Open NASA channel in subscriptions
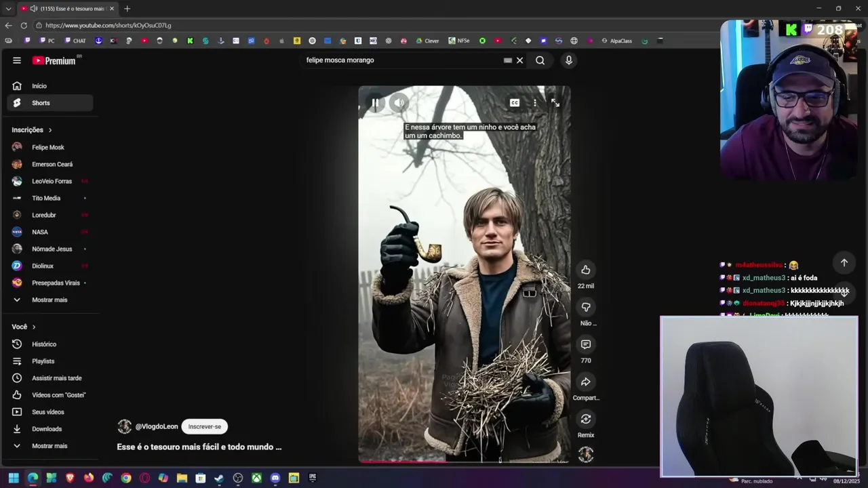This screenshot has height=488, width=868. [50, 232]
